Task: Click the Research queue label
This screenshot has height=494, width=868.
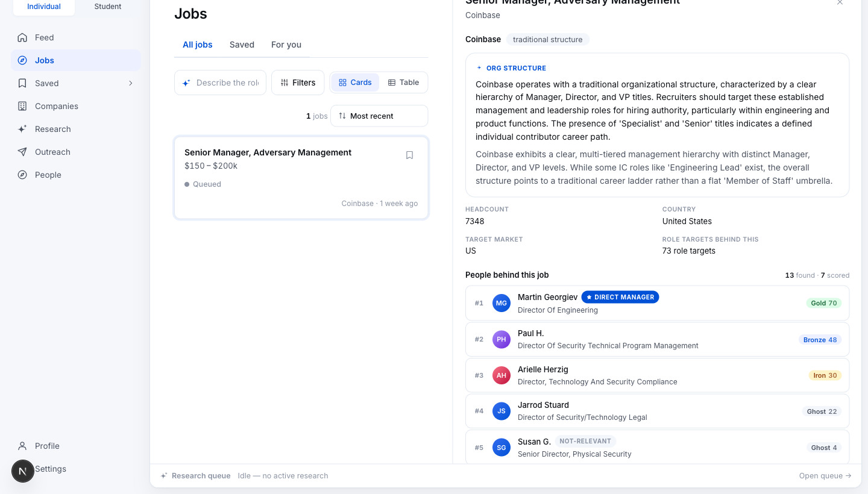Action: (x=201, y=476)
